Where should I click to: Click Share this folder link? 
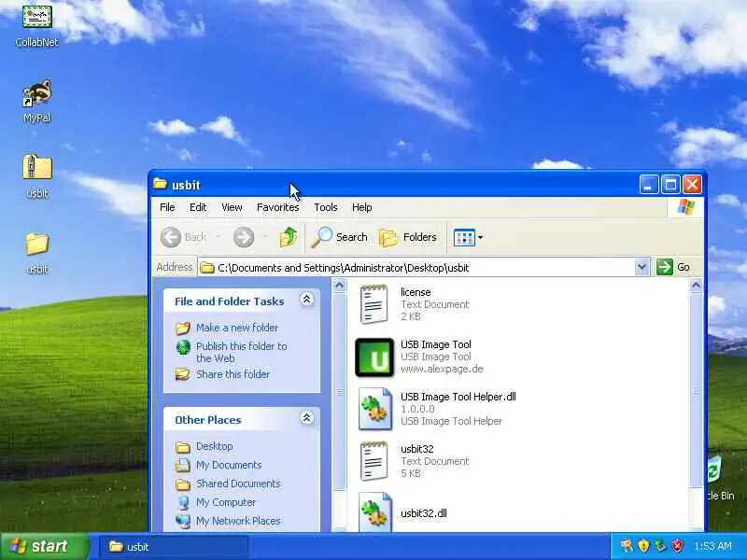[233, 374]
